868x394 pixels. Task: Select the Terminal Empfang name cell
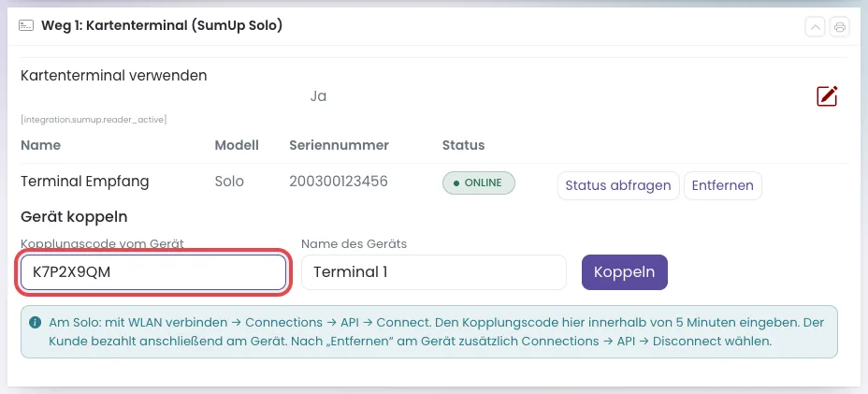click(85, 182)
